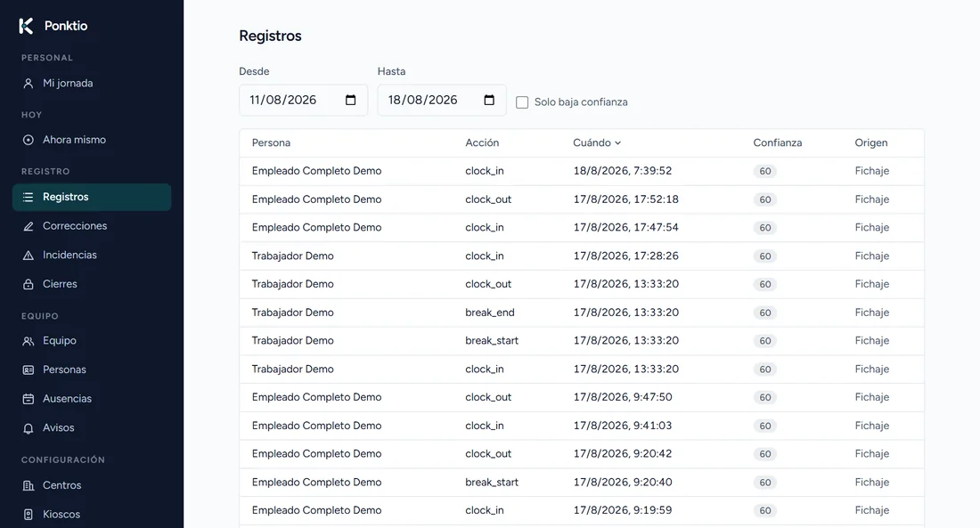Click the Acción column header
This screenshot has width=980, height=528.
click(482, 143)
